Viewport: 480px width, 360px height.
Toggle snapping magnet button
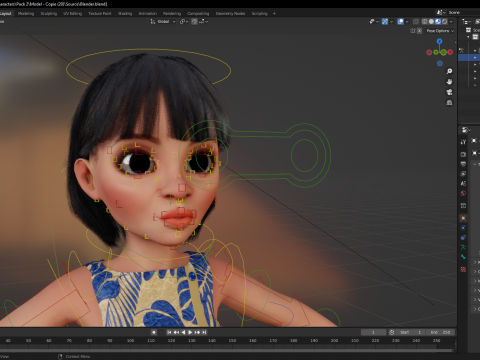194,22
